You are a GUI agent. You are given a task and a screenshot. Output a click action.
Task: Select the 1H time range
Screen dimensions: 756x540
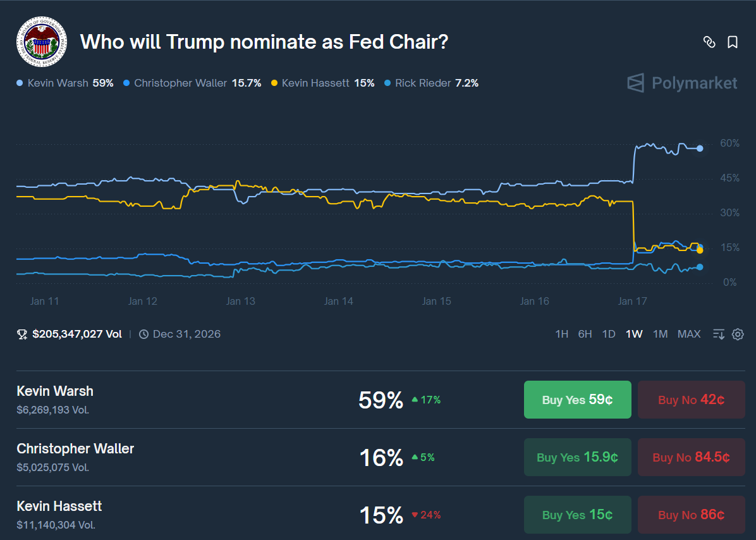(561, 334)
